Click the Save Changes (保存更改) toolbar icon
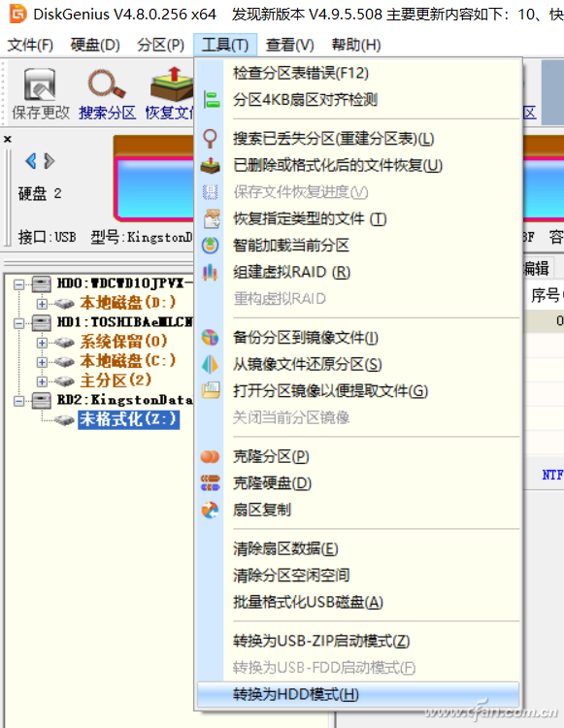The width and height of the screenshot is (564, 728). click(x=40, y=84)
